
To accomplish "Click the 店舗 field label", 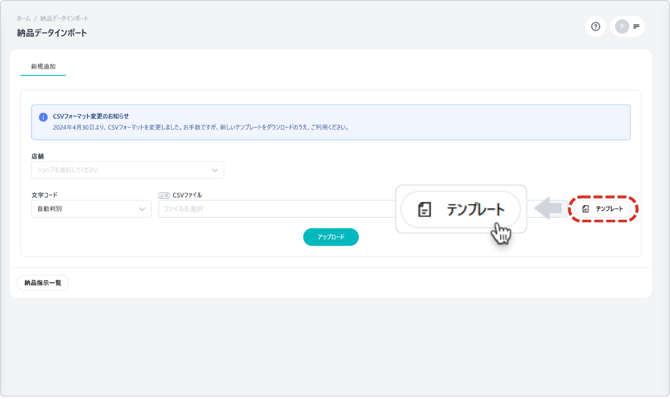I will pos(38,156).
